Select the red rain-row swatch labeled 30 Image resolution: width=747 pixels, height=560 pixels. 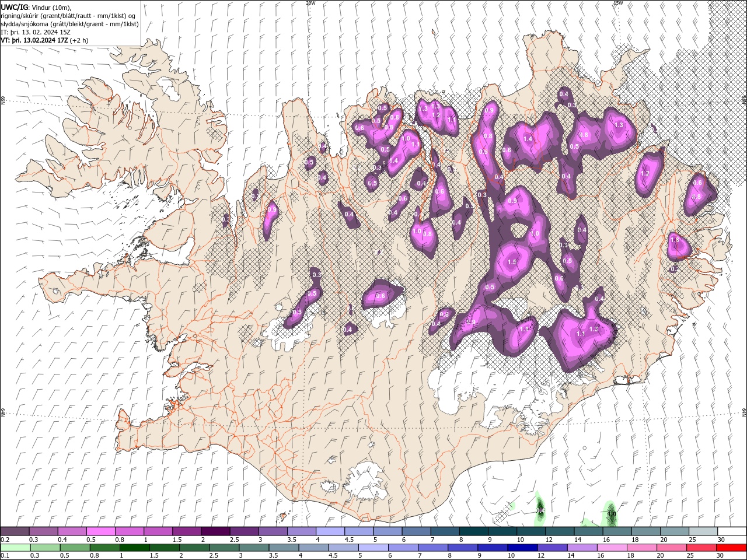tap(731, 548)
